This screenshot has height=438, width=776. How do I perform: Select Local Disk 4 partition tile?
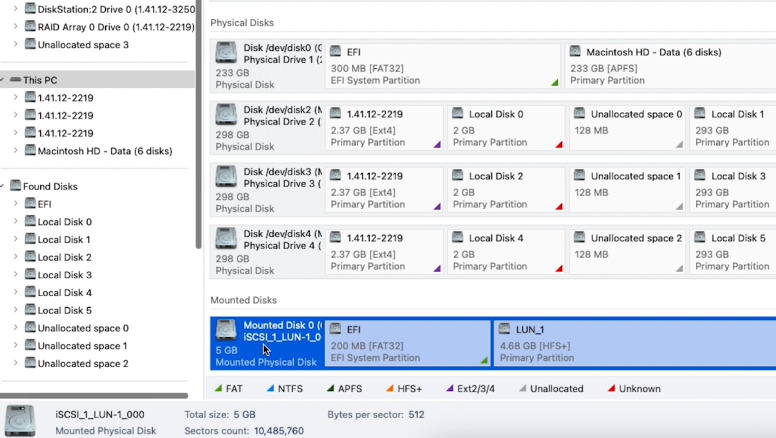click(506, 252)
